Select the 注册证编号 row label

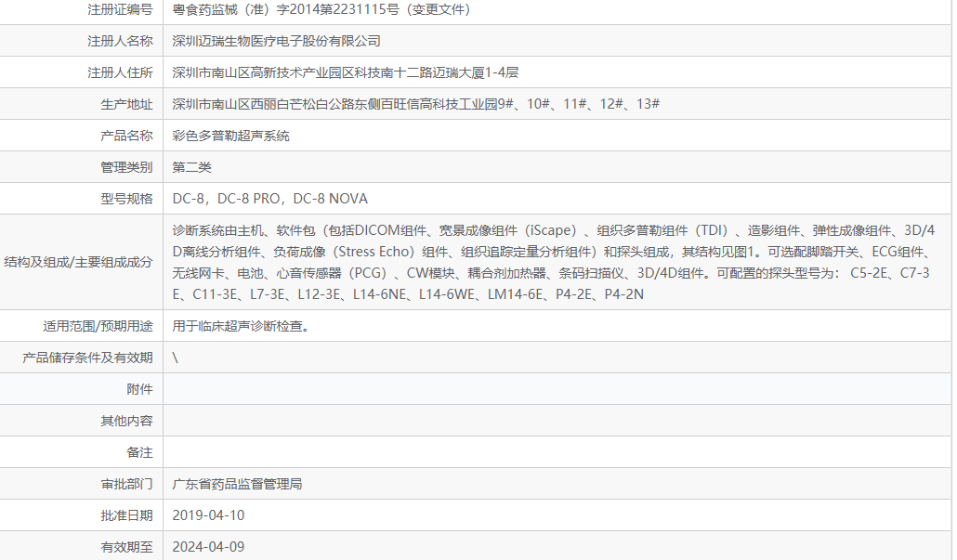tap(121, 11)
